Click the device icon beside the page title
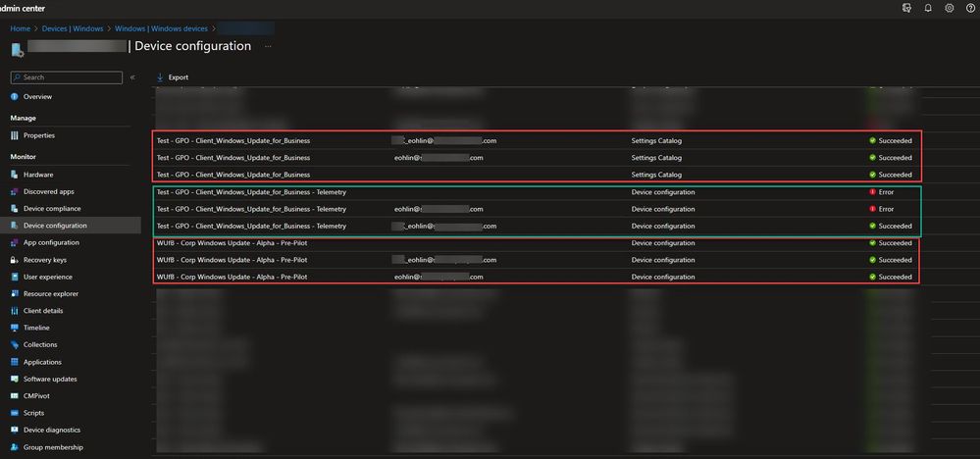Screen dimensions: 980x459 tap(17, 49)
